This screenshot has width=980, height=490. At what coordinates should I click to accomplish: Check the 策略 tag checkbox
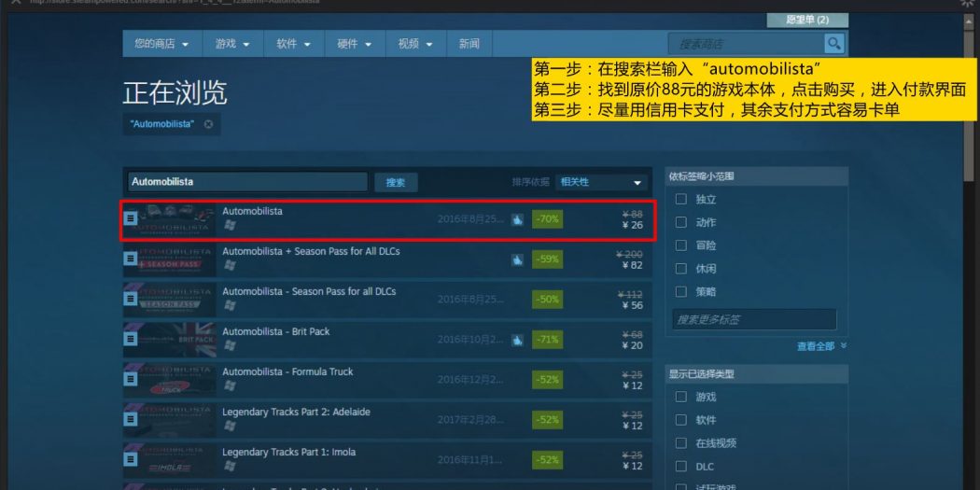(681, 292)
